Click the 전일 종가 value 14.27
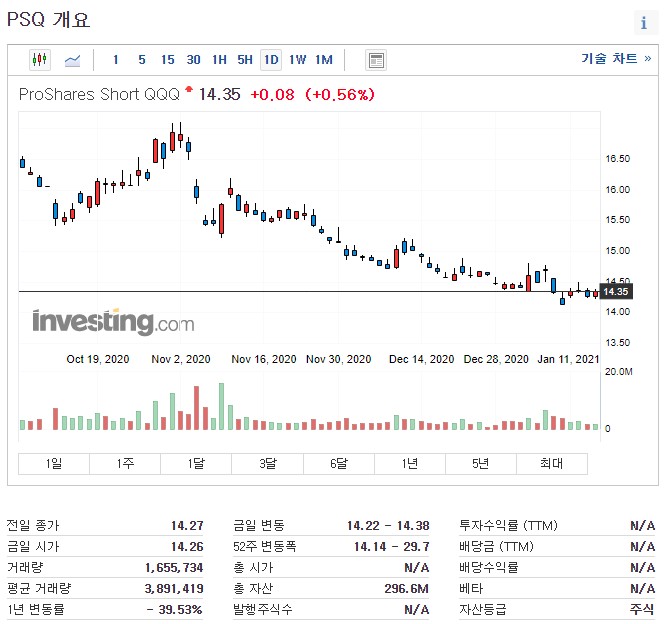The image size is (666, 624). tap(187, 525)
